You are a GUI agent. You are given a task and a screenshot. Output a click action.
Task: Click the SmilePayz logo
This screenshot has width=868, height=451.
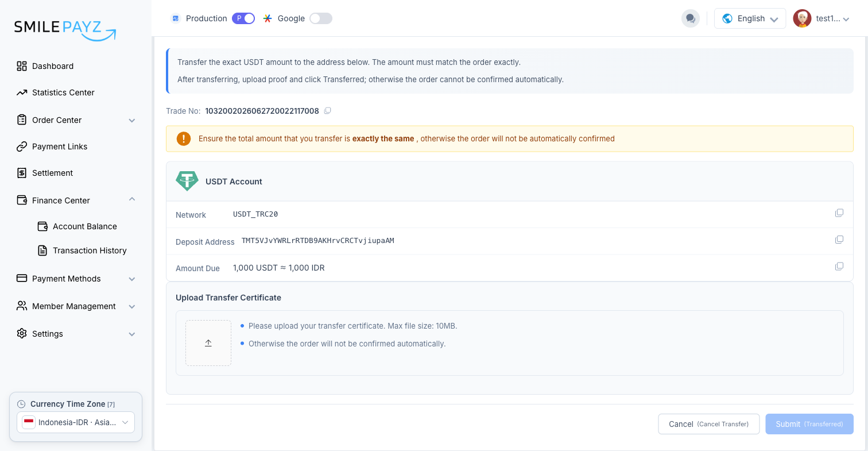pyautogui.click(x=65, y=30)
